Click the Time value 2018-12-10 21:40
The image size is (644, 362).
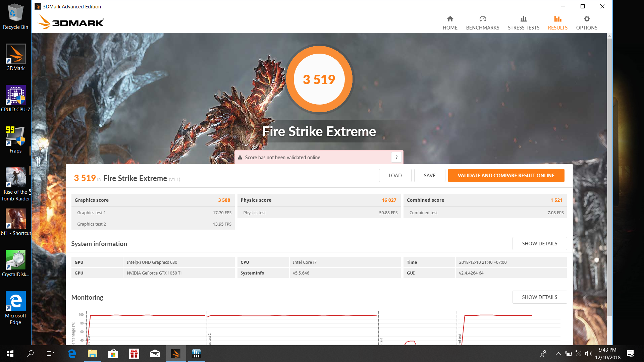pyautogui.click(x=483, y=262)
